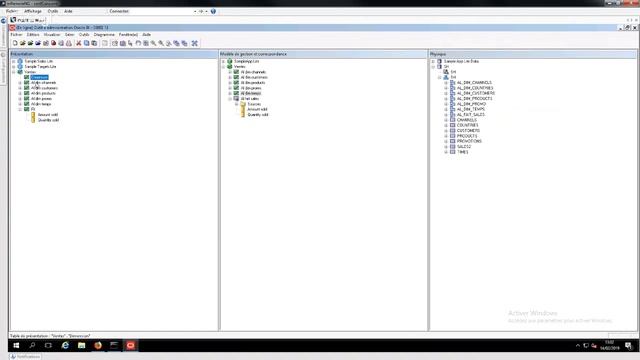Viewport: 640px width, 360px height.
Task: Expand the Sources folder in business model
Action: click(x=236, y=104)
